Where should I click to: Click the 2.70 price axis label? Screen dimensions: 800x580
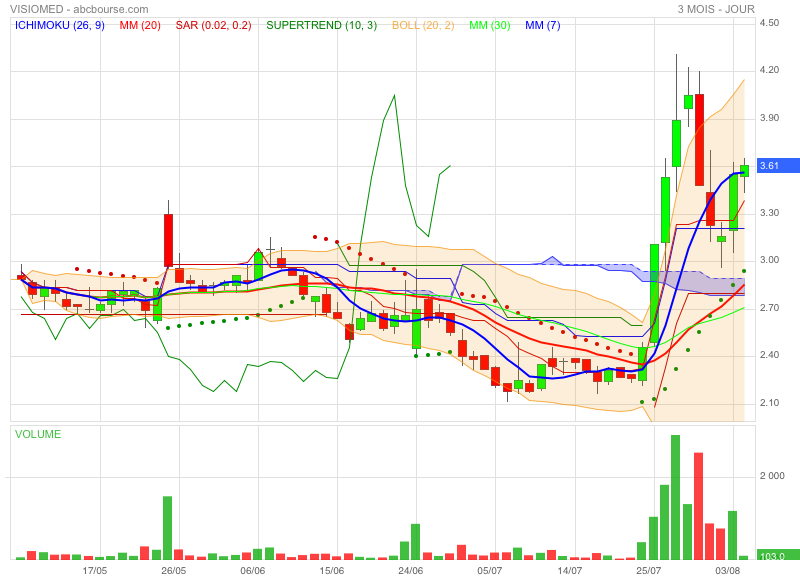[x=769, y=308]
